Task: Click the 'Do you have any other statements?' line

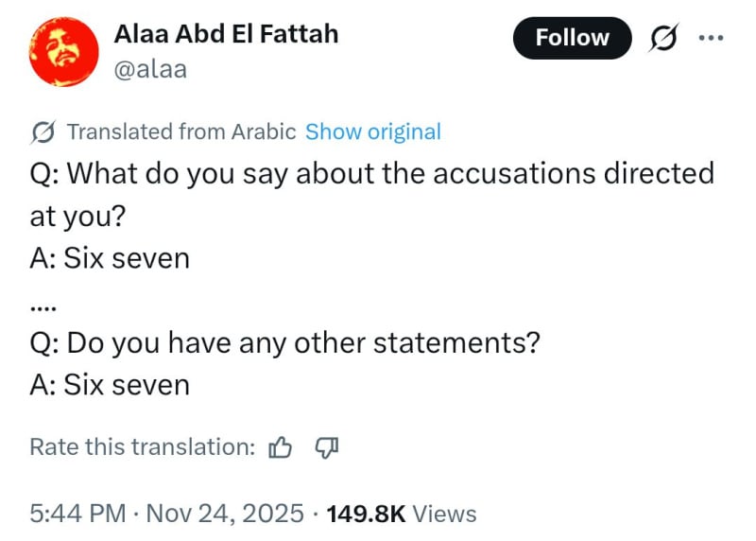Action: pos(285,343)
